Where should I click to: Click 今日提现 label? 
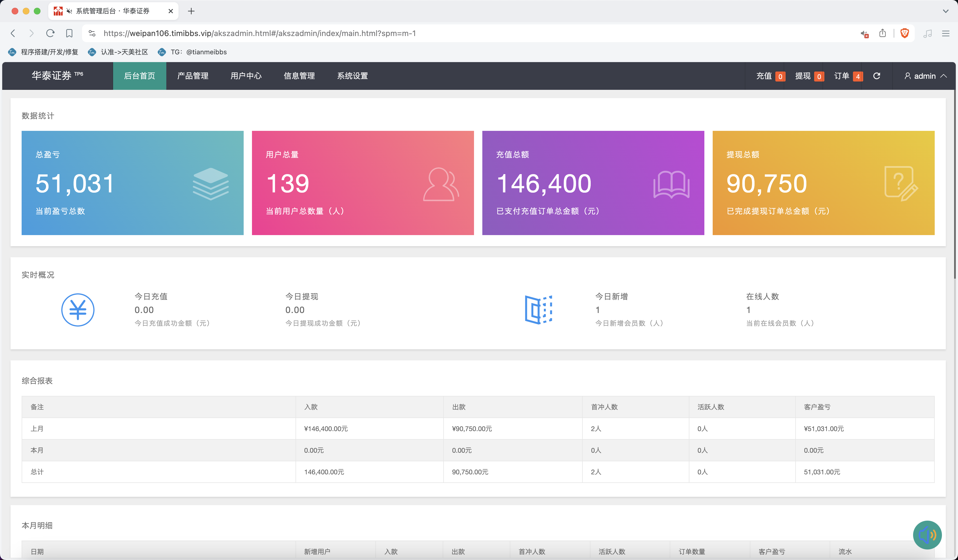[302, 297]
